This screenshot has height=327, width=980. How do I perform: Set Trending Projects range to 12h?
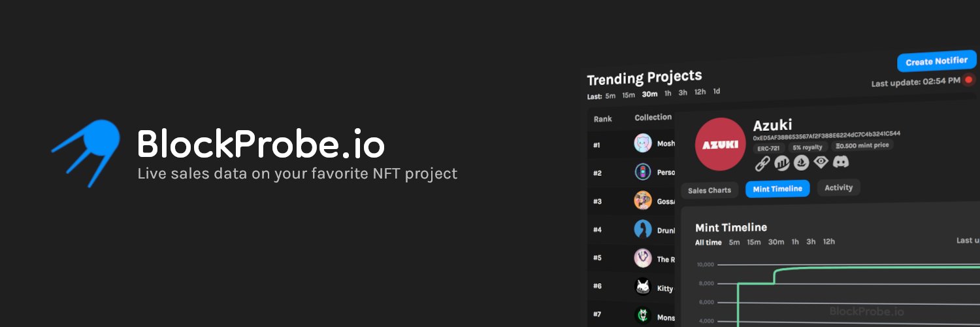[x=700, y=92]
